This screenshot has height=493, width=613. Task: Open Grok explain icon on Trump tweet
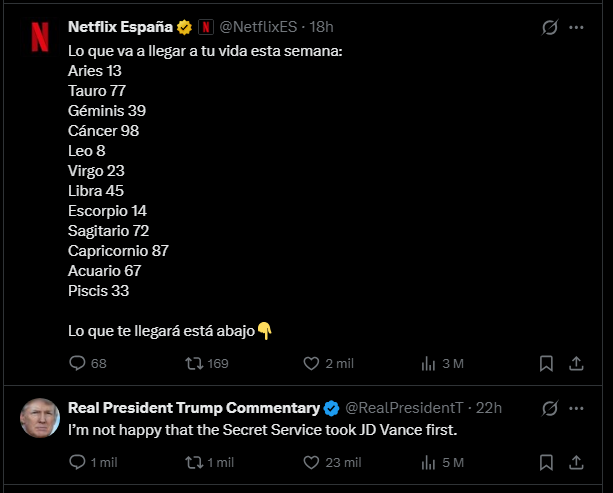click(550, 409)
